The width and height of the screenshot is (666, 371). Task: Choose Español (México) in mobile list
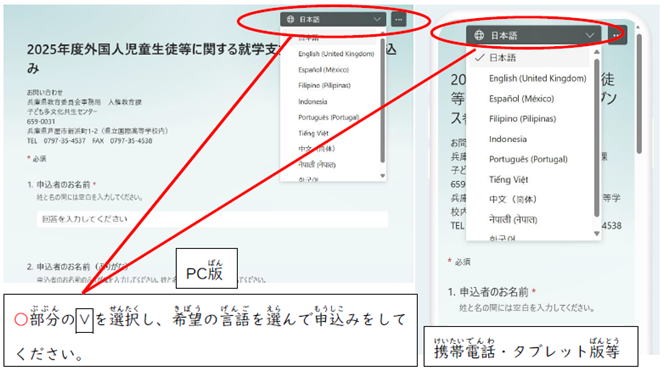pos(522,99)
